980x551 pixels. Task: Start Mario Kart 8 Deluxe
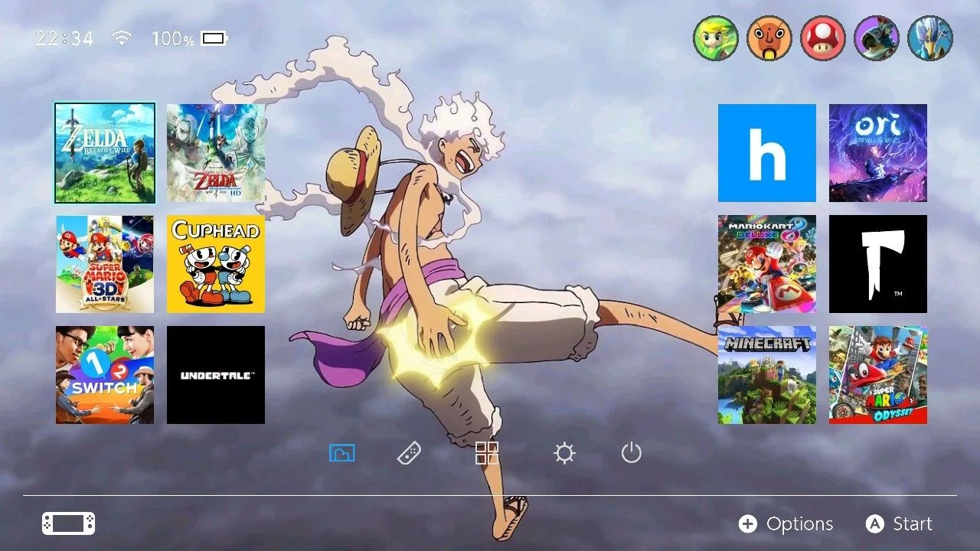click(x=767, y=264)
